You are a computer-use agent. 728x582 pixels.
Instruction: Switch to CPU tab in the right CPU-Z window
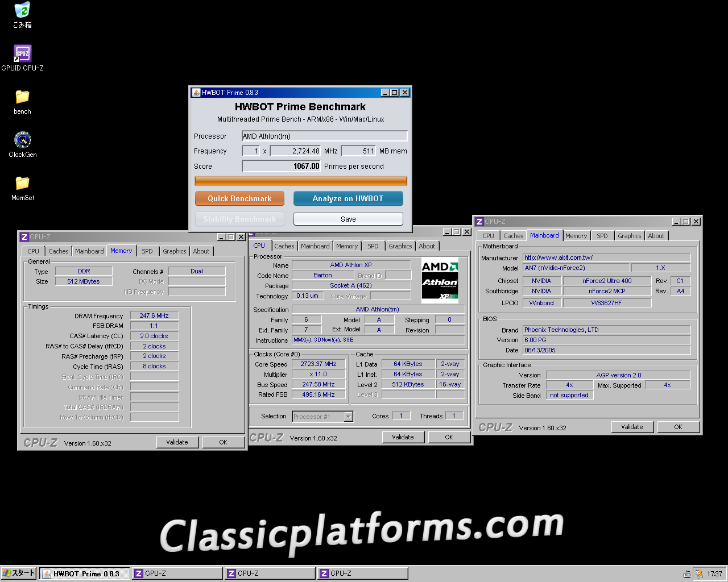[x=489, y=236]
